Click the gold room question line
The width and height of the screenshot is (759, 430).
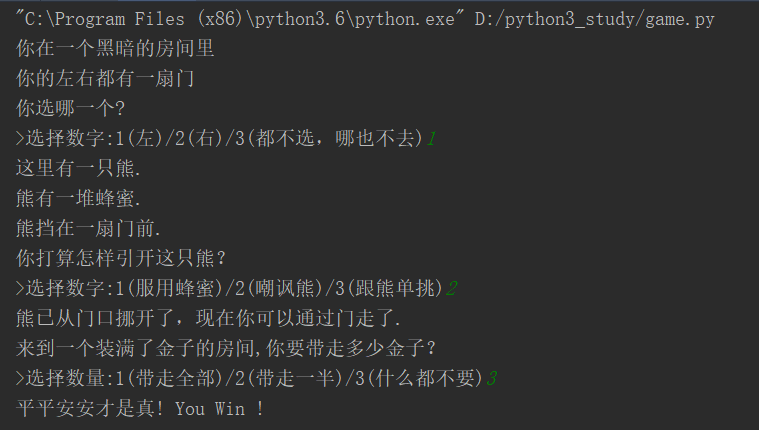[x=226, y=349]
